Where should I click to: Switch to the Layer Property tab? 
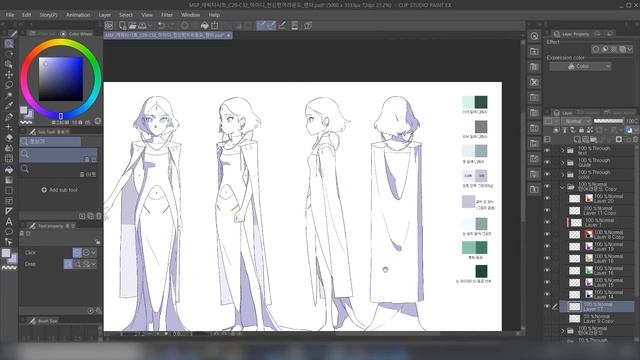pos(571,34)
